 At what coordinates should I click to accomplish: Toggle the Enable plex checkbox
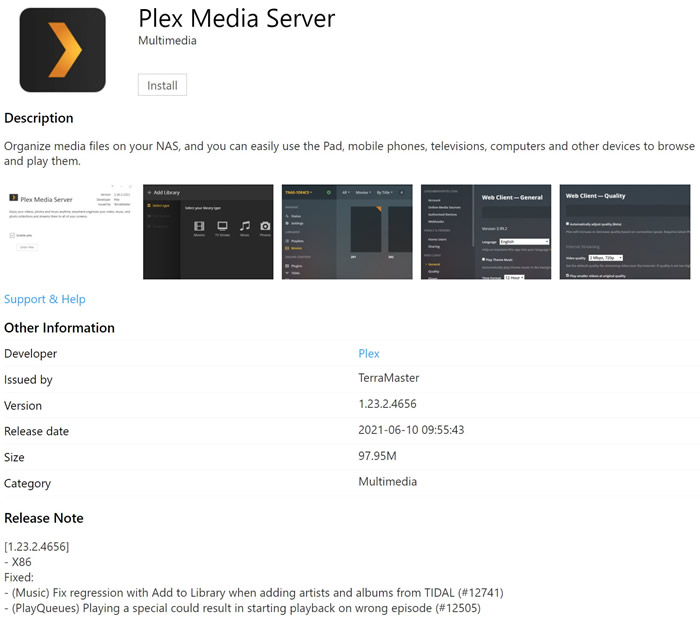click(x=13, y=235)
